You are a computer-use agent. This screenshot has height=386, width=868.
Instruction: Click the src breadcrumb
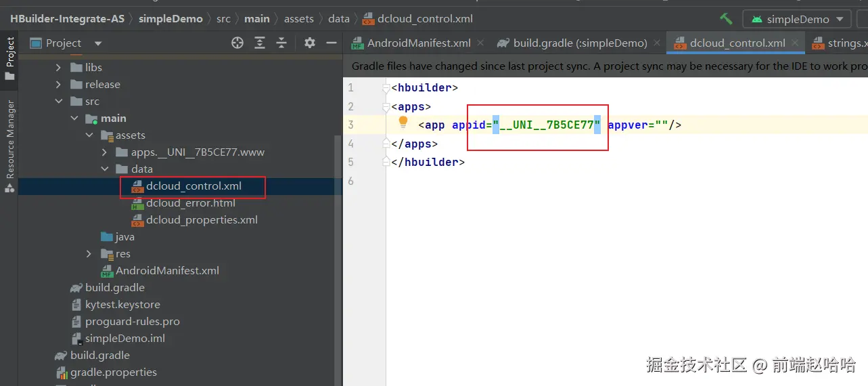point(223,19)
